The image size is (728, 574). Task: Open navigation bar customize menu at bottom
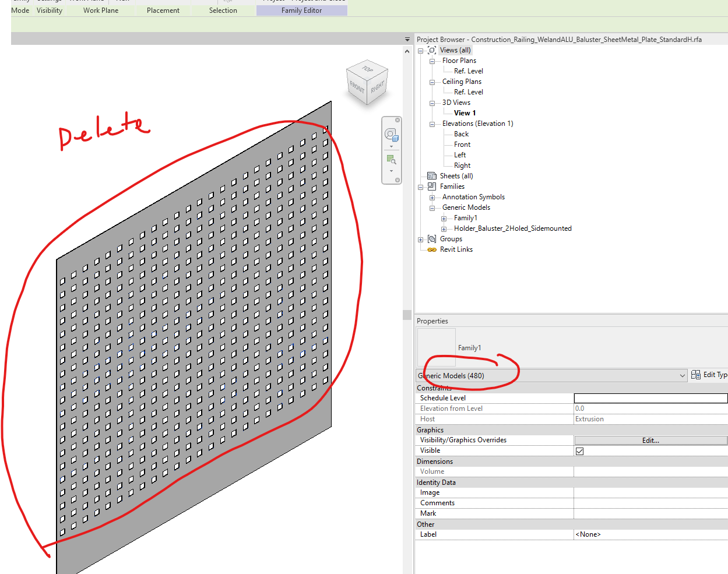tap(398, 180)
